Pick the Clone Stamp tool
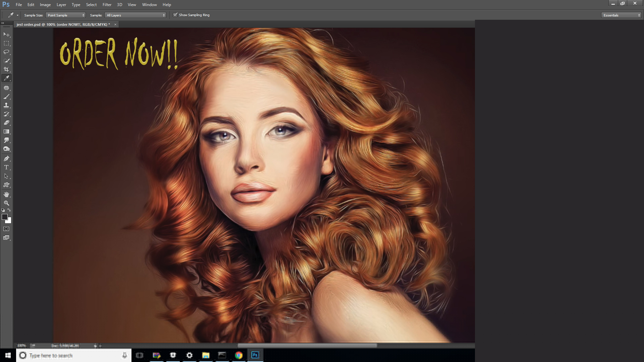 point(6,105)
